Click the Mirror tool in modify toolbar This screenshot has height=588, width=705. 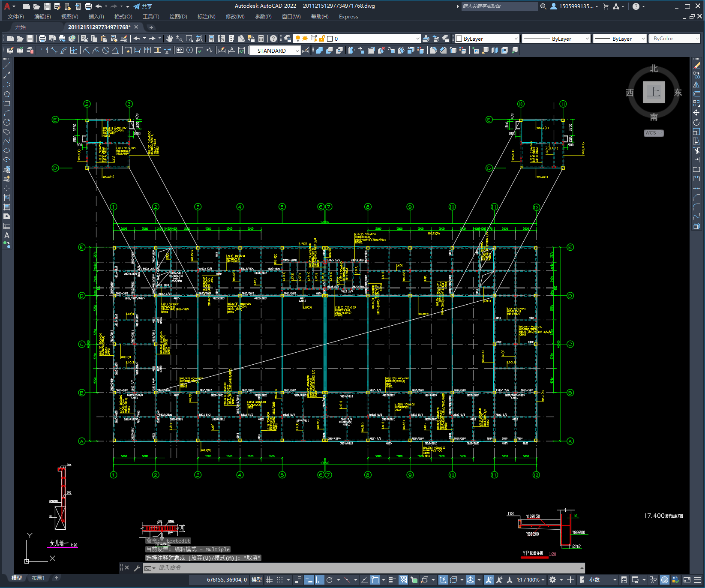coord(696,84)
